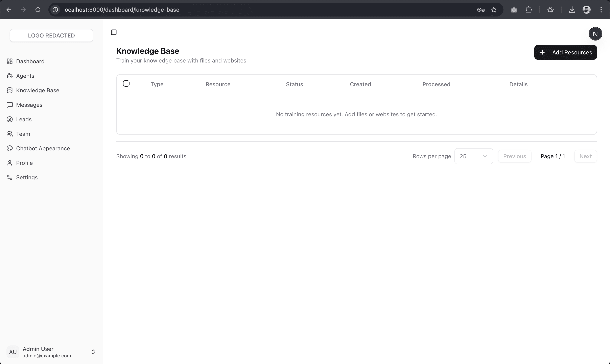Bookmark the page with the star icon
Image resolution: width=610 pixels, height=364 pixels.
point(494,9)
